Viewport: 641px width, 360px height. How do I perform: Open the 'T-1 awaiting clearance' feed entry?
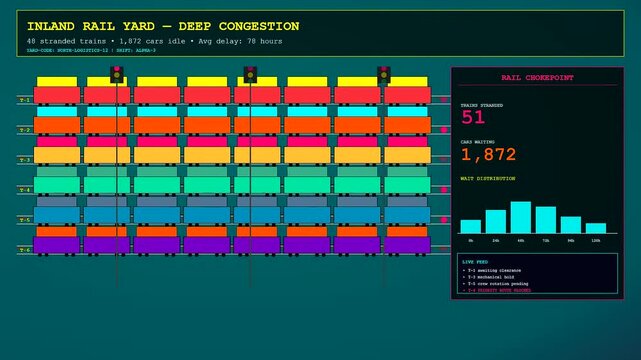pos(492,271)
